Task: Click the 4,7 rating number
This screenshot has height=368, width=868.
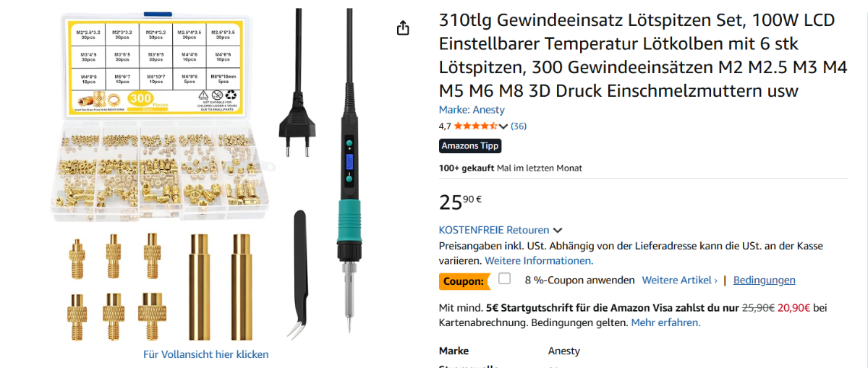Action: 445,126
